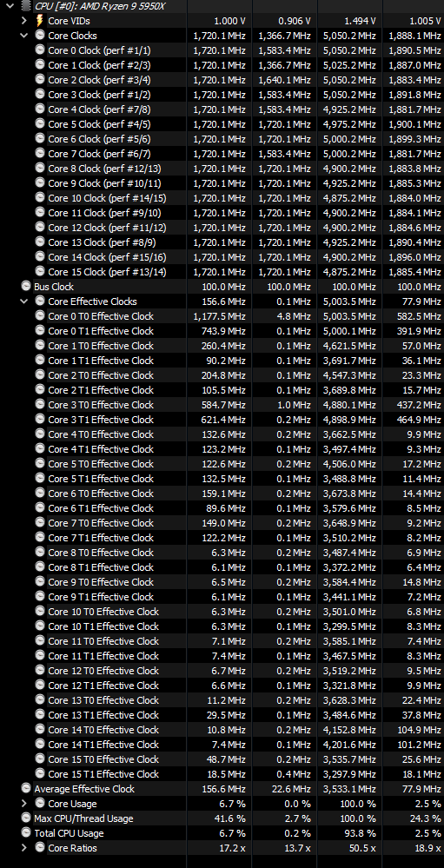Click the Core 0 T0 current value 1,177.5 MHz
This screenshot has height=868, width=444.
click(x=219, y=316)
